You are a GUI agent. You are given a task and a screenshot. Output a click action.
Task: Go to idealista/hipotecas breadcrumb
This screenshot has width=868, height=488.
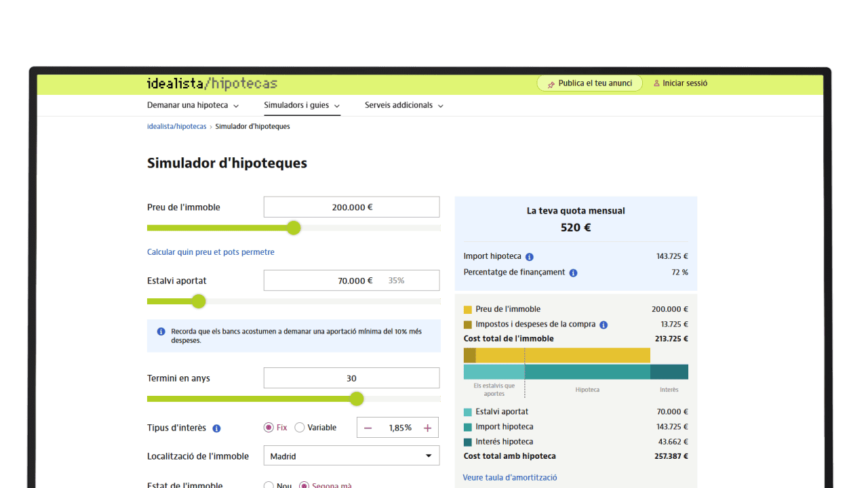176,127
